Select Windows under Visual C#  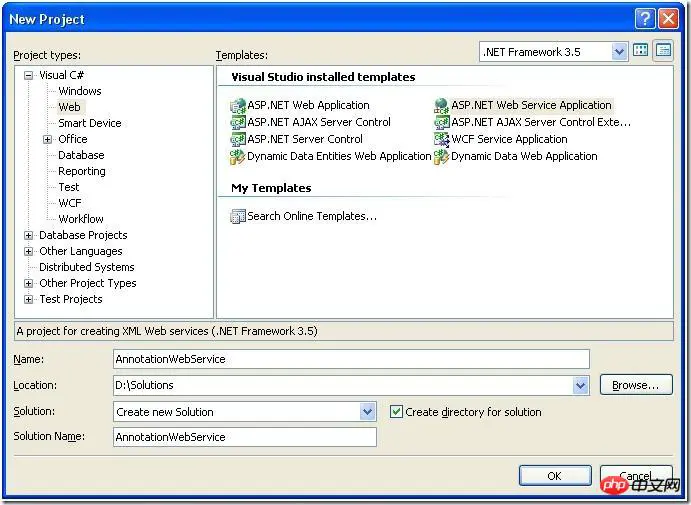tap(80, 91)
